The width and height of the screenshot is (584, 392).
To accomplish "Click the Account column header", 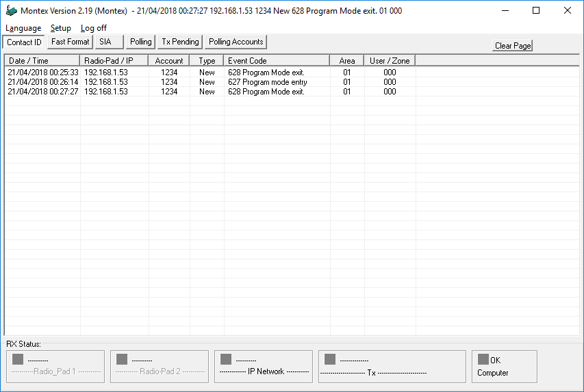I will point(169,61).
